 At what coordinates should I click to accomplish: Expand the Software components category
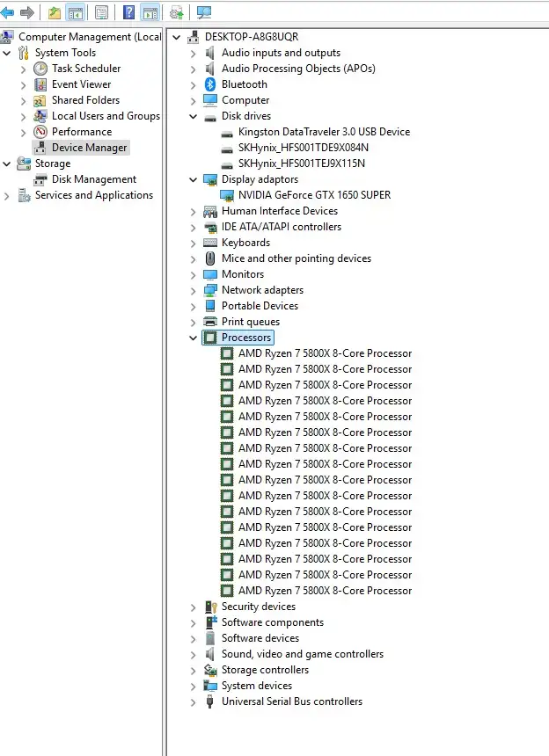click(193, 623)
